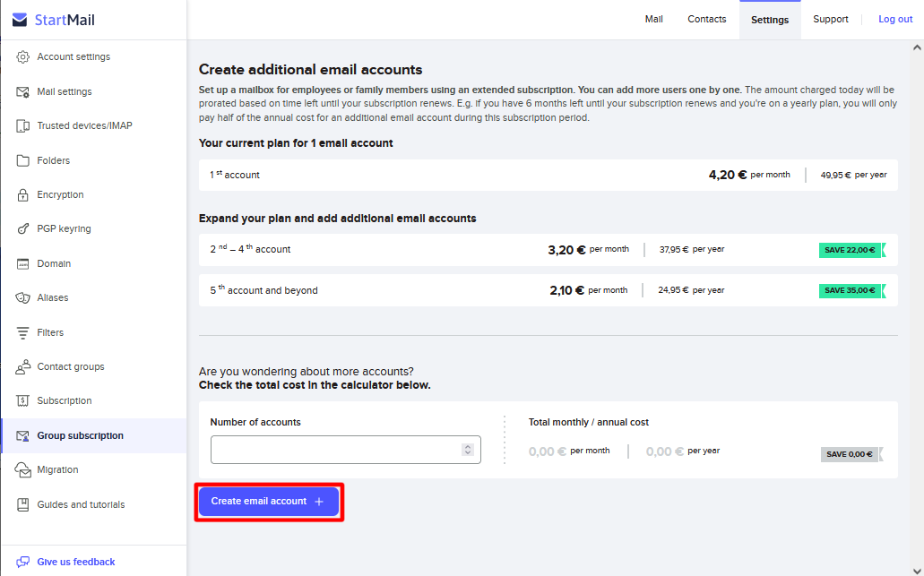This screenshot has height=576, width=924.
Task: Increase Number of accounts with the up arrow
Action: [467, 445]
